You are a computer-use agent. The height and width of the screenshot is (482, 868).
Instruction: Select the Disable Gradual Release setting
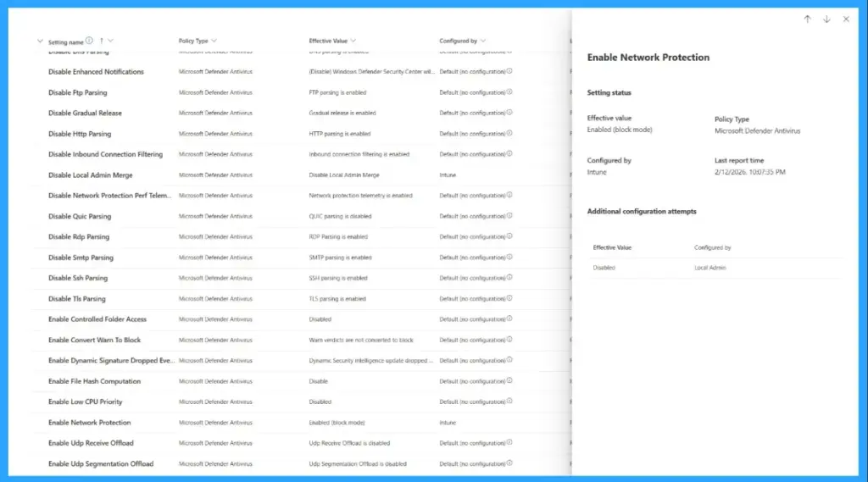85,113
